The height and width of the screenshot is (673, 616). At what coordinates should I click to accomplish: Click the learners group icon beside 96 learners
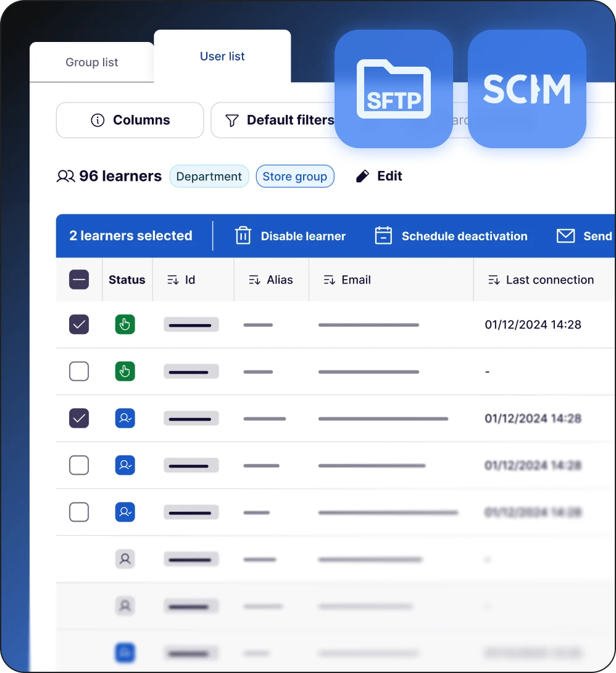pos(65,177)
